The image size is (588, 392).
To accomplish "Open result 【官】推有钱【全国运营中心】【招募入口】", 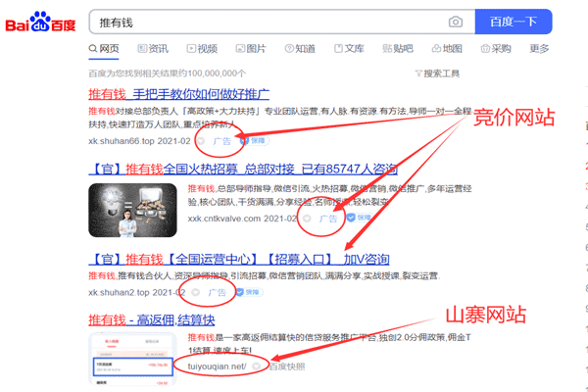I will 239,259.
